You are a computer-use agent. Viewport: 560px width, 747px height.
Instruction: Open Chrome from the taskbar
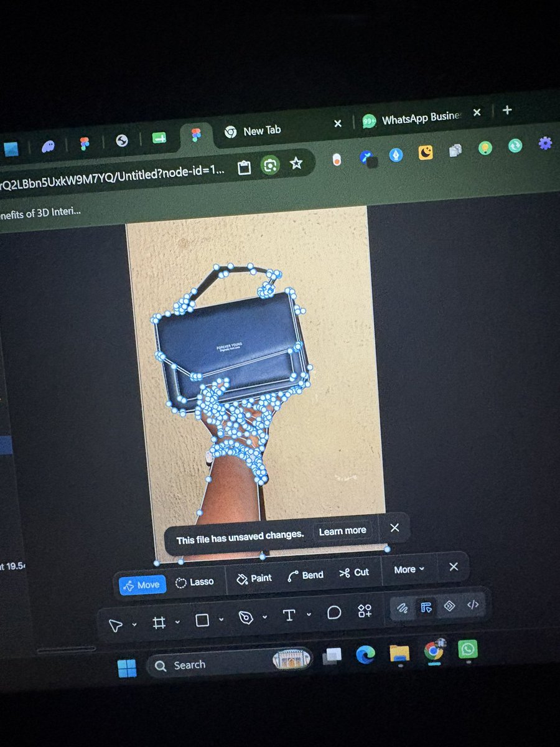tap(433, 651)
